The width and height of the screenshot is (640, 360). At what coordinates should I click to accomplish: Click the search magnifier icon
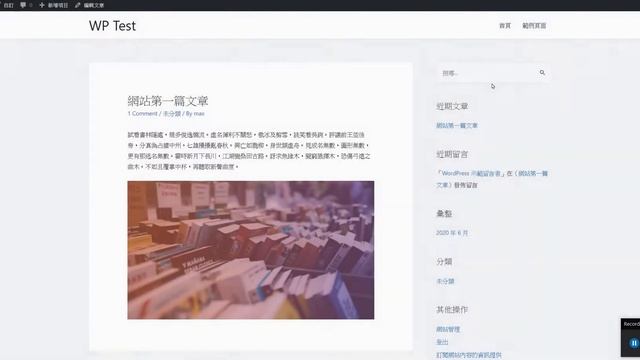tap(542, 73)
